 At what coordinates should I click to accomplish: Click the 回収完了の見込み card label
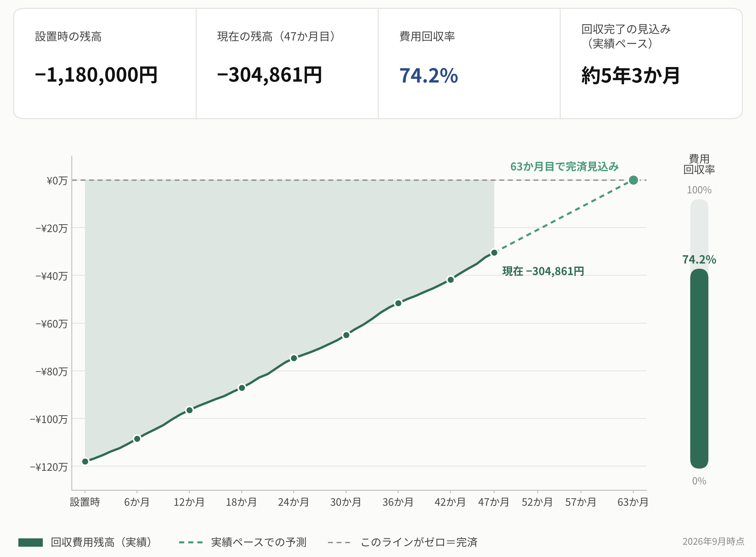pos(626,36)
